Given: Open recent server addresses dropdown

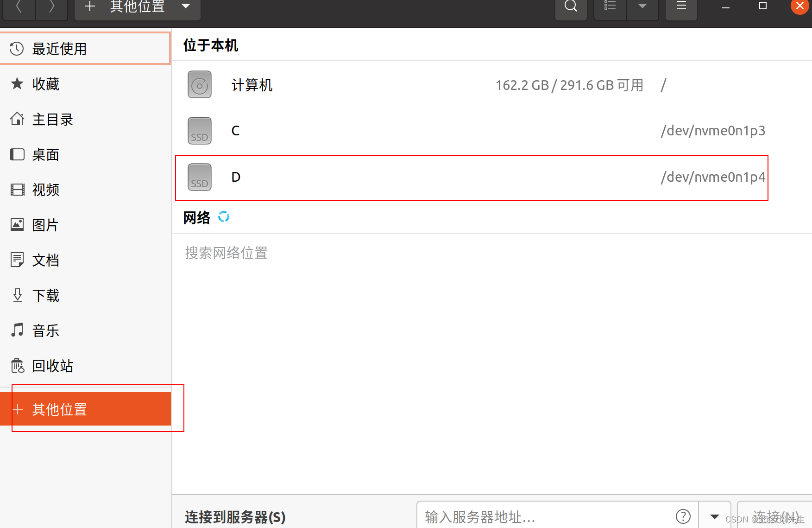Looking at the screenshot, I should pos(714,516).
